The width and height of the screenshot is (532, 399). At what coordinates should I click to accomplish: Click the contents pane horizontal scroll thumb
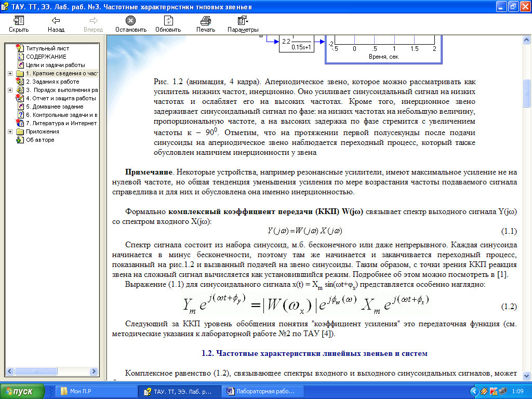pyautogui.click(x=36, y=371)
